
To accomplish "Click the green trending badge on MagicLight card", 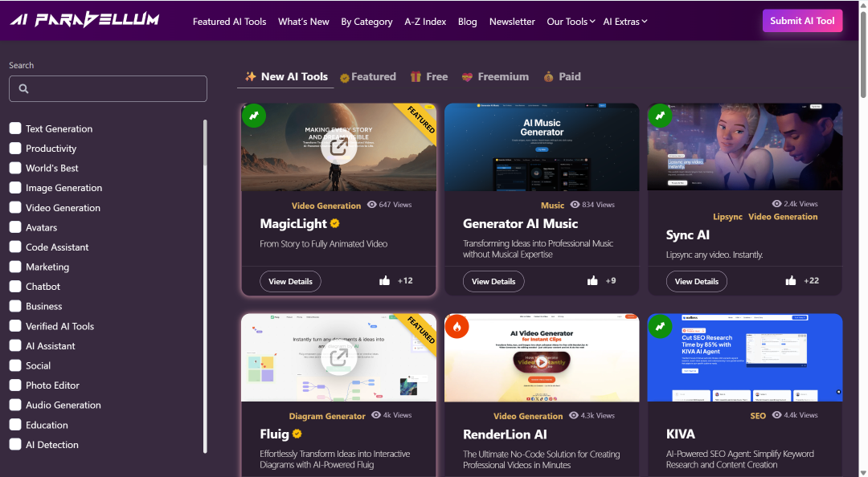I will click(253, 116).
